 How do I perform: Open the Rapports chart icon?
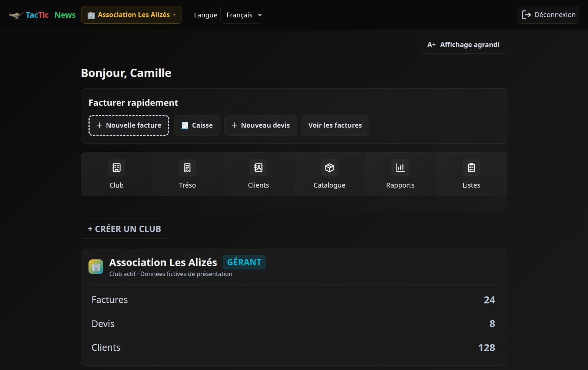[x=400, y=168]
